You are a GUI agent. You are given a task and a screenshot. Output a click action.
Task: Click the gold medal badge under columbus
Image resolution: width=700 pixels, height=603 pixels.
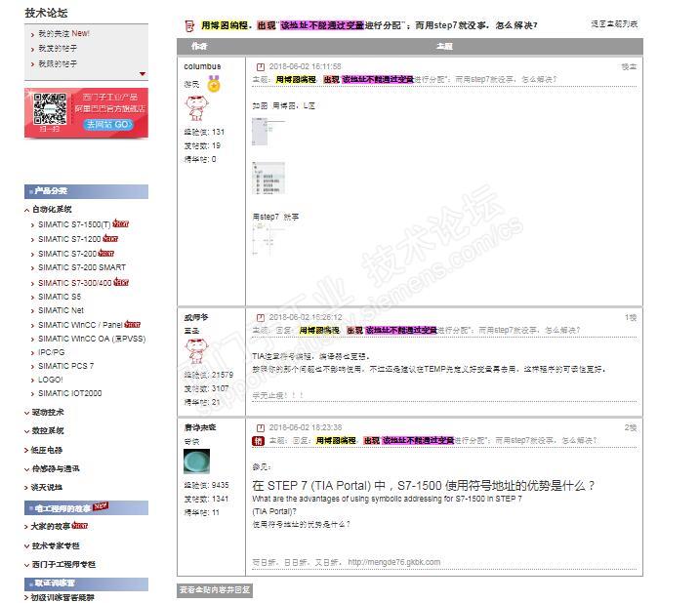214,84
